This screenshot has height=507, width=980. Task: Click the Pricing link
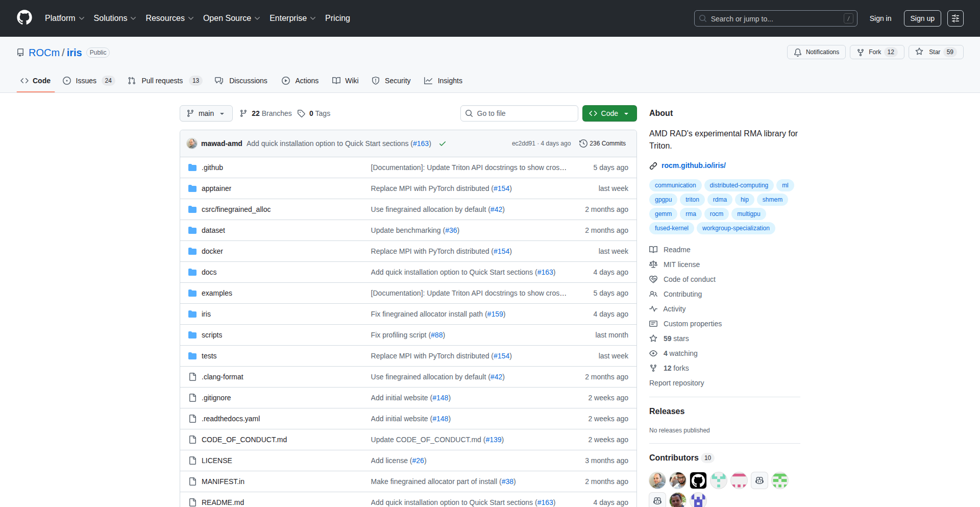pos(337,18)
